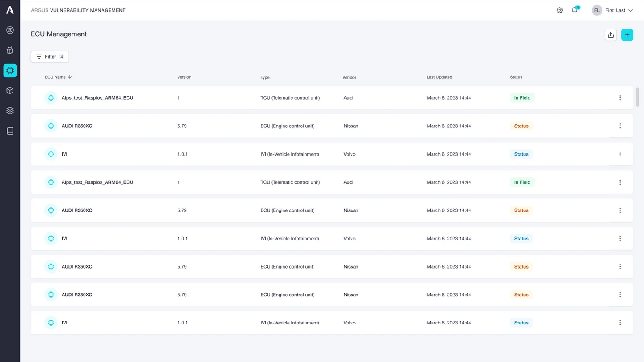Sort by the ECU Name column arrow
The height and width of the screenshot is (362, 644).
(70, 77)
